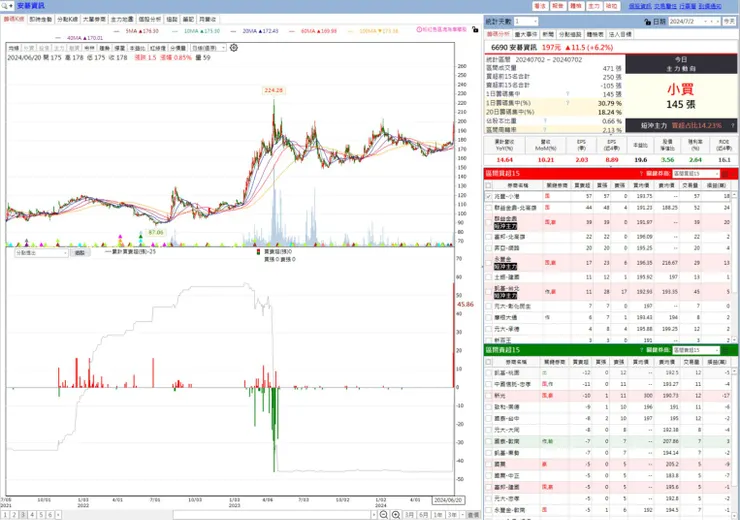The height and width of the screenshot is (520, 740).
Task: Uncheck the first broker row buying 57
Action: click(489, 196)
